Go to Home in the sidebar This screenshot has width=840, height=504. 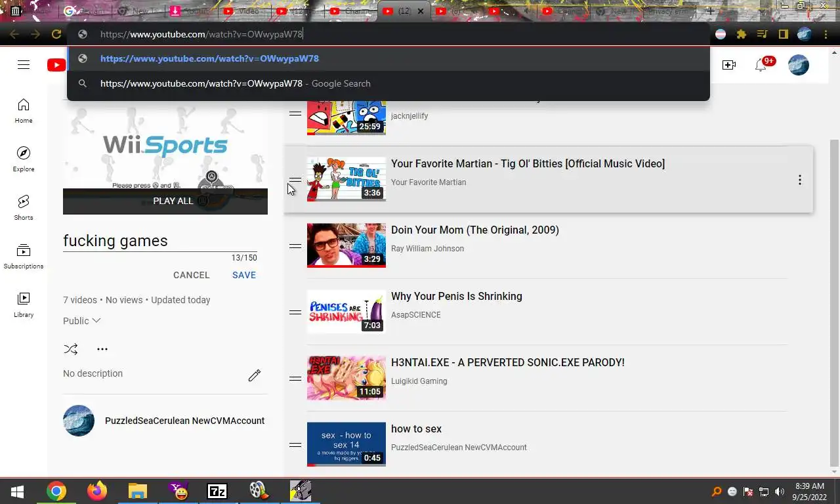24,111
